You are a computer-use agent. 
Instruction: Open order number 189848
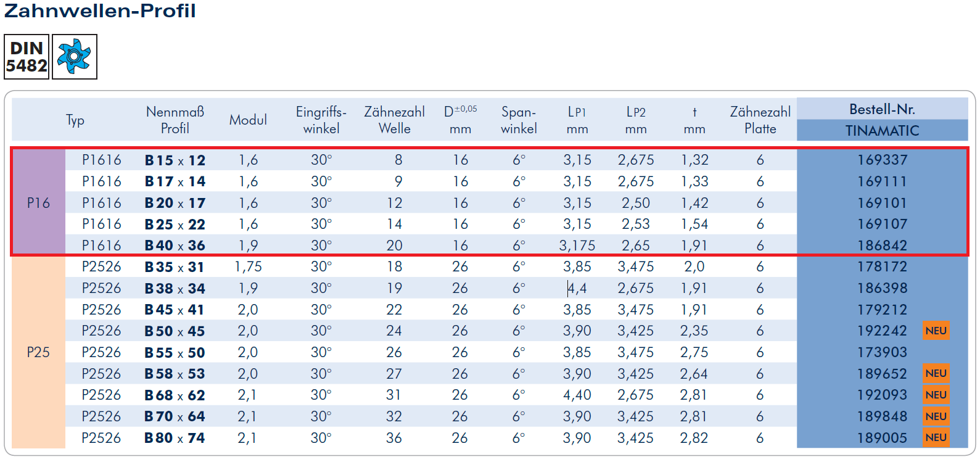click(x=882, y=416)
